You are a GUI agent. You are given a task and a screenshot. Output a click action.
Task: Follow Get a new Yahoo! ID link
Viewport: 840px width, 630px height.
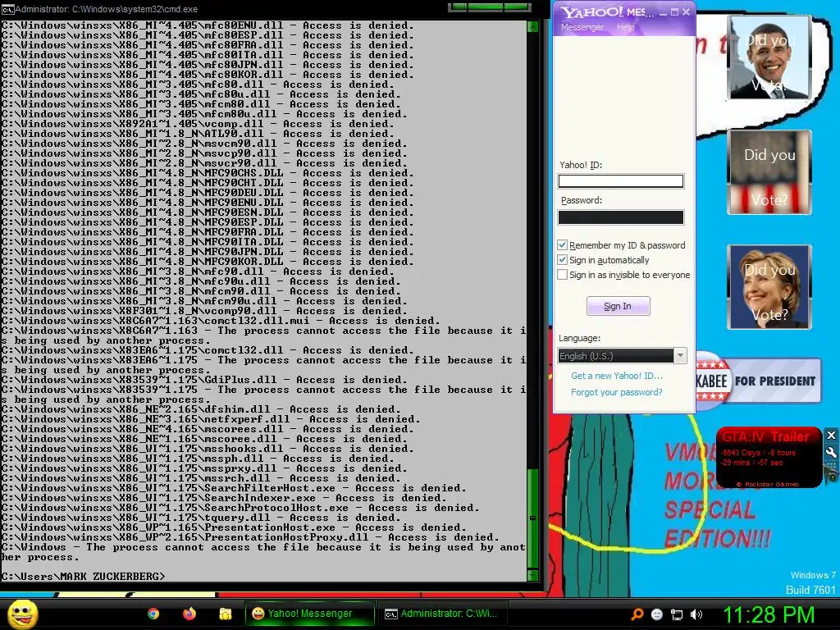pos(617,376)
